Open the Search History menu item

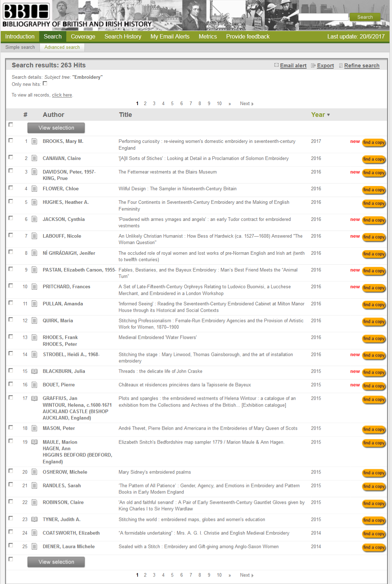123,36
